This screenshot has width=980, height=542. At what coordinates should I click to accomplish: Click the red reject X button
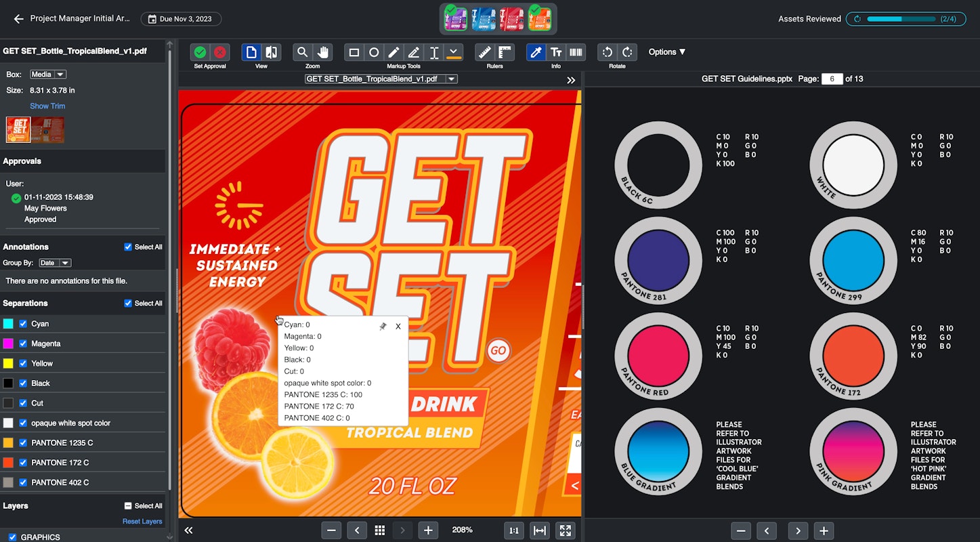219,52
